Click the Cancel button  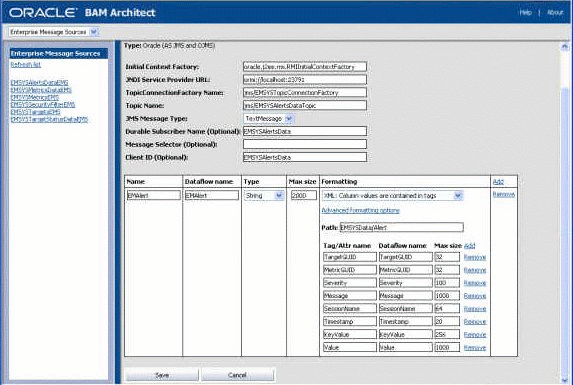237,375
